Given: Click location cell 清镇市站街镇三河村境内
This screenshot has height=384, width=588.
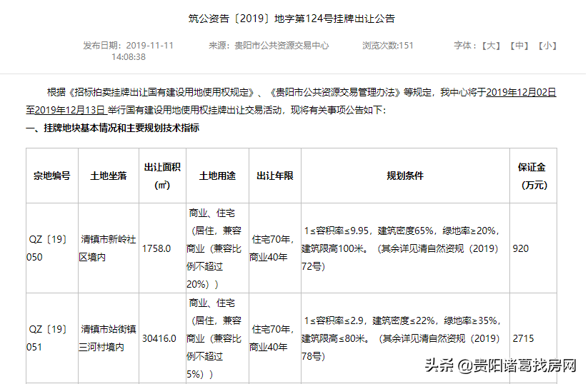Looking at the screenshot, I should click(108, 338).
